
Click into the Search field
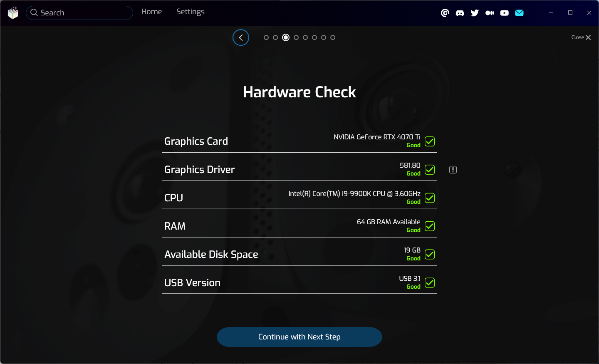[x=83, y=13]
